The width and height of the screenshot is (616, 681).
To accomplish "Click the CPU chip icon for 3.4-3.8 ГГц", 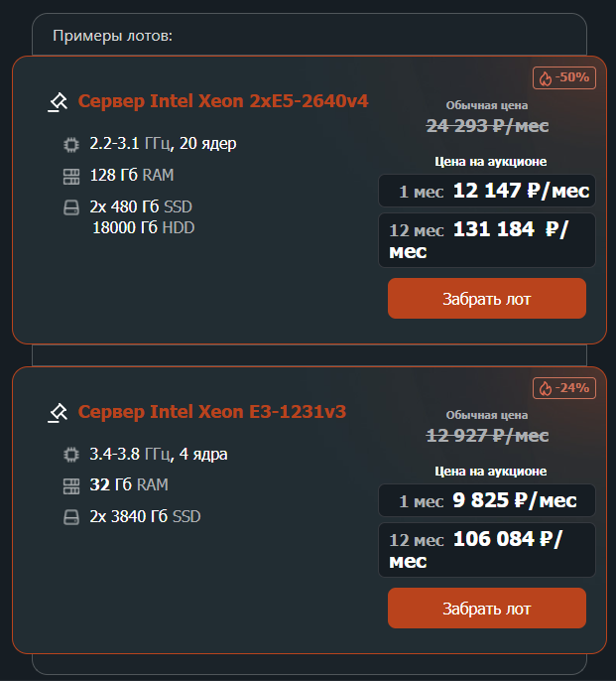I will point(70,455).
